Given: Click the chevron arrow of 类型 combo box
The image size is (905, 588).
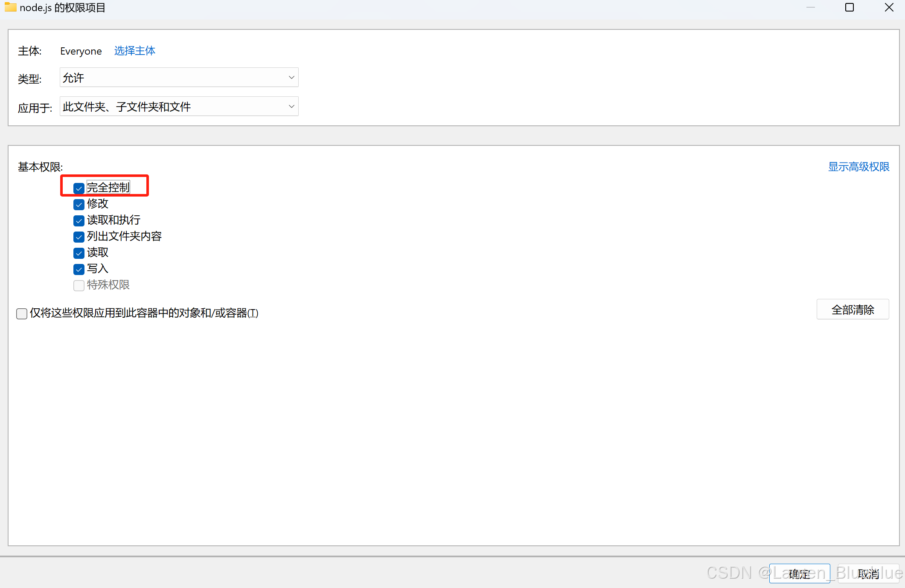Looking at the screenshot, I should tap(291, 78).
